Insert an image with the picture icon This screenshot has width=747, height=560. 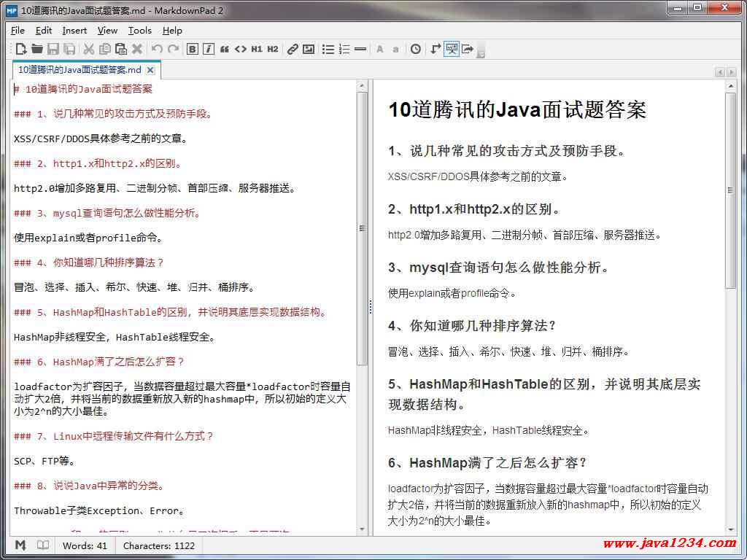coord(309,49)
